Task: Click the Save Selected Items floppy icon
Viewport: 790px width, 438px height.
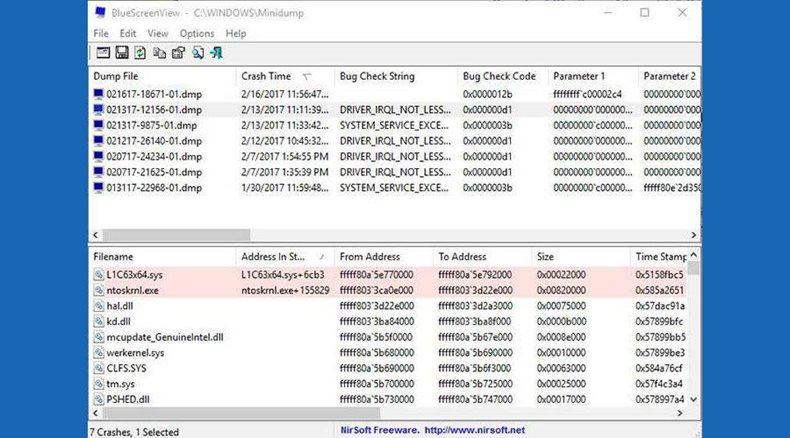Action: [122, 53]
